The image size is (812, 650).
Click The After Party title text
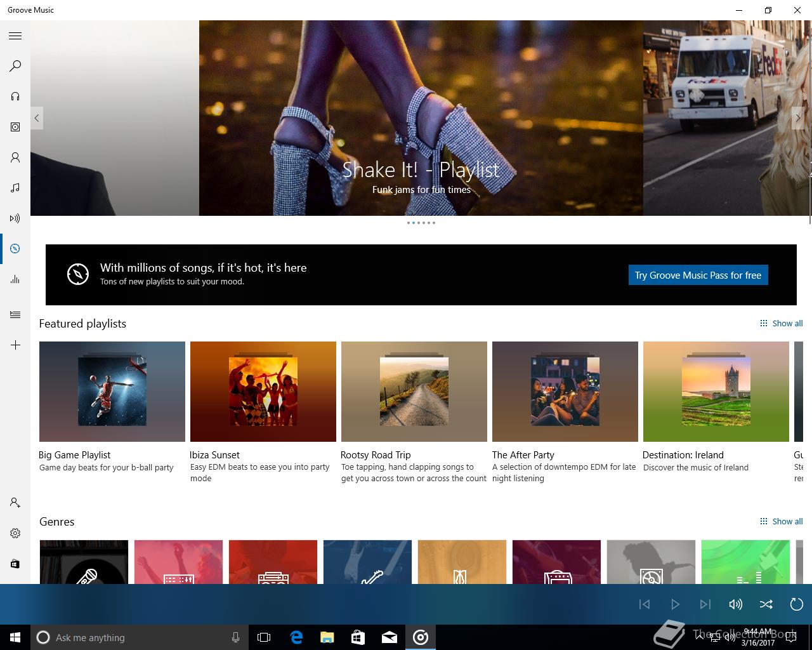point(523,455)
